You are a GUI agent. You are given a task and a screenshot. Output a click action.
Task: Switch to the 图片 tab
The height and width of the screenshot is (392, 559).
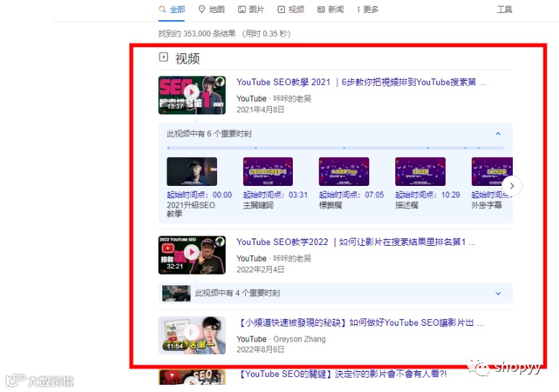pyautogui.click(x=251, y=9)
